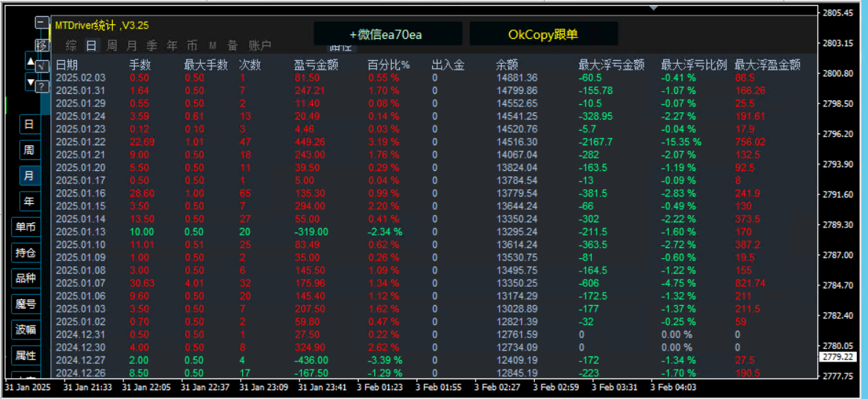Click the 月 button in the left sidebar
The width and height of the screenshot is (868, 399).
(x=30, y=175)
